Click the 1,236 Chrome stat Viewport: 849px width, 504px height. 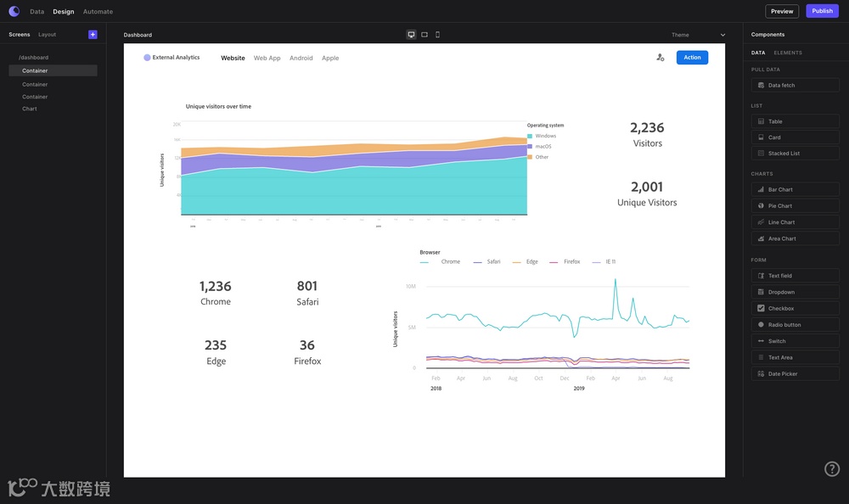216,293
